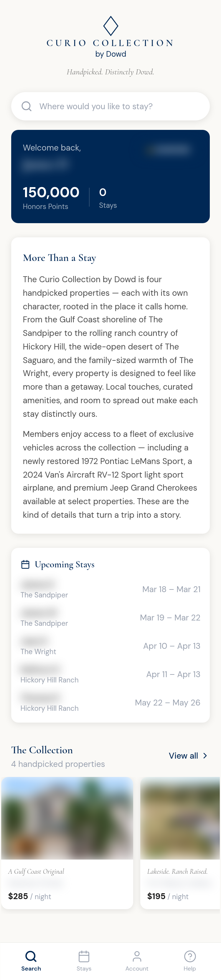Click the search magnifier icon in search bar
221x980 pixels.
tap(27, 106)
